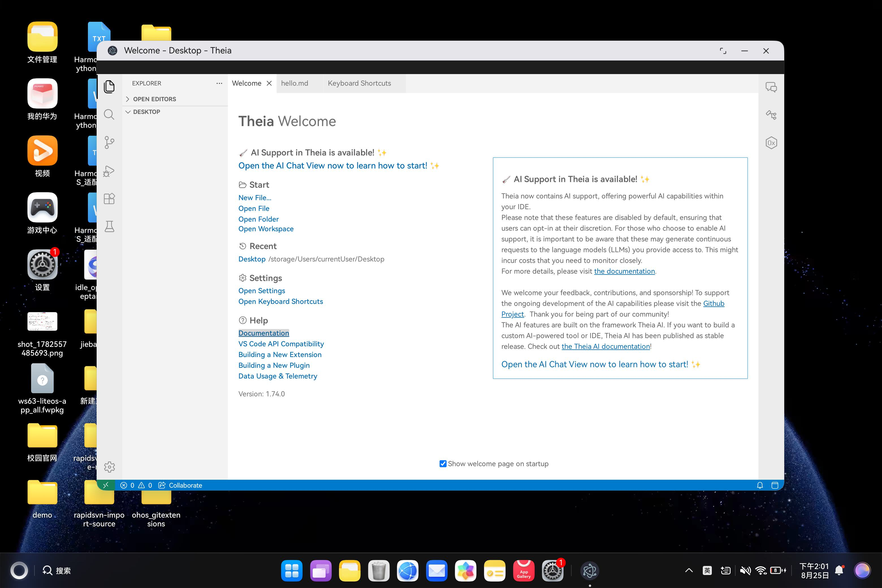Screen dimensions: 882x588
Task: Open the Explorer view in activity bar
Action: [x=109, y=87]
